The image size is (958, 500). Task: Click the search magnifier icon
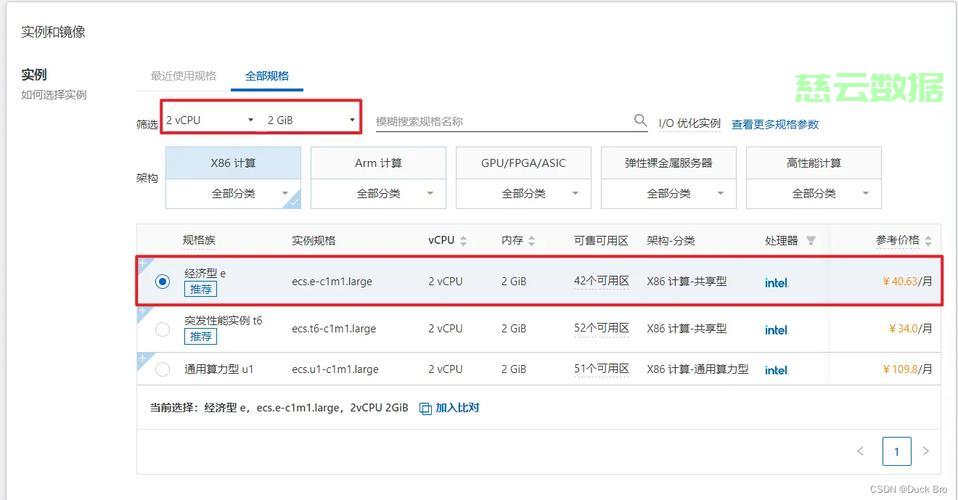pyautogui.click(x=640, y=121)
